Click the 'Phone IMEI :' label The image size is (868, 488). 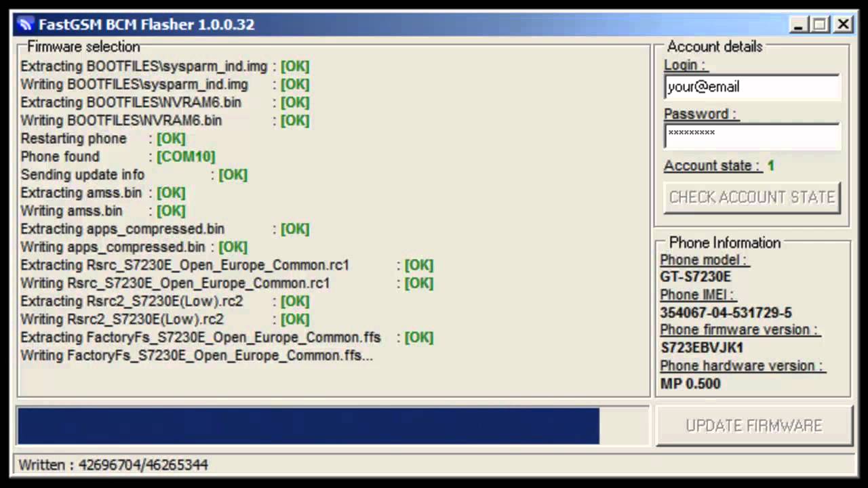click(698, 295)
